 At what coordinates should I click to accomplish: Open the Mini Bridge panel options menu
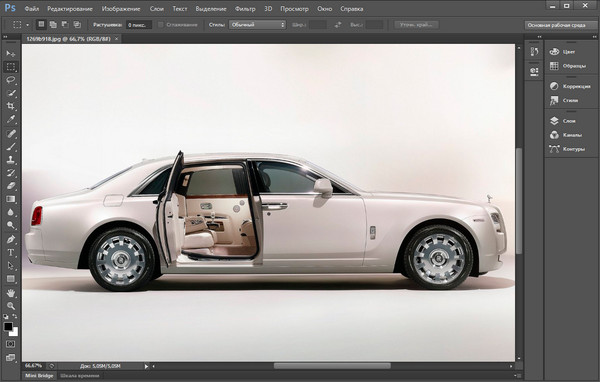click(519, 375)
